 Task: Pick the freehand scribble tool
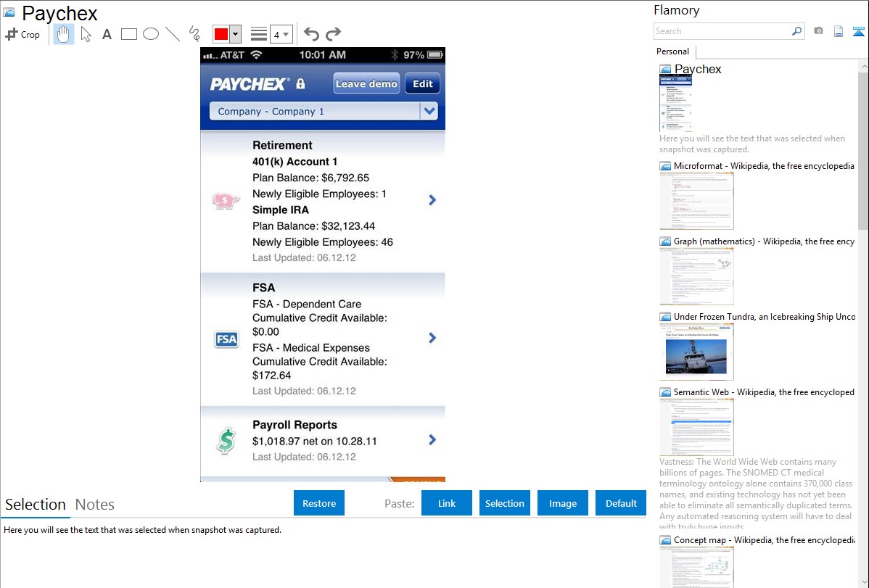click(194, 34)
